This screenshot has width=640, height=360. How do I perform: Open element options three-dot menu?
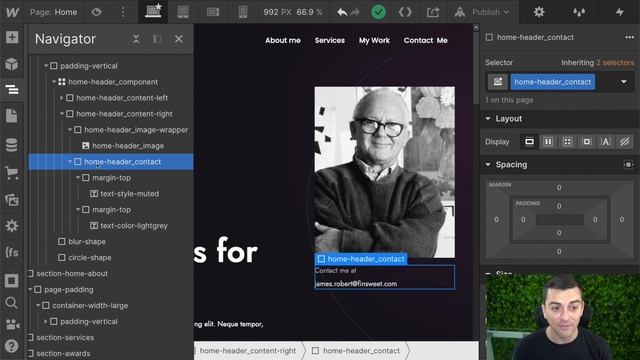pyautogui.click(x=629, y=37)
